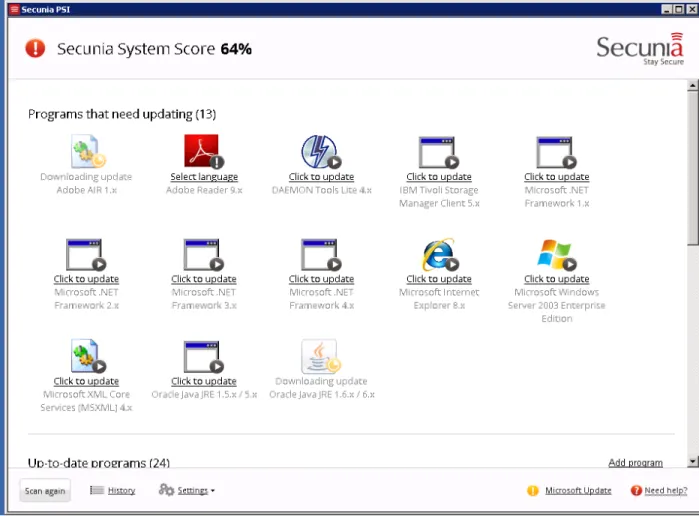
Task: Click the Adobe AIR 1.x program icon
Action: click(88, 151)
